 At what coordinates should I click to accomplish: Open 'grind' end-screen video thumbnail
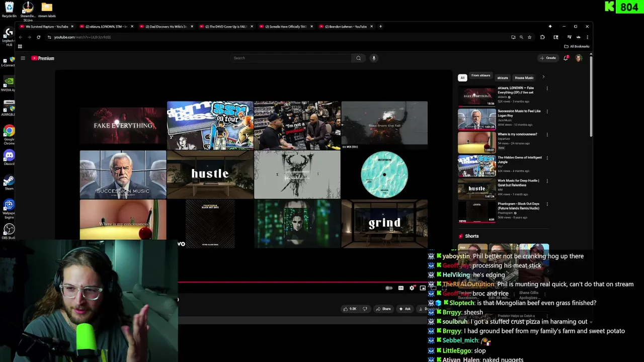[x=384, y=224]
